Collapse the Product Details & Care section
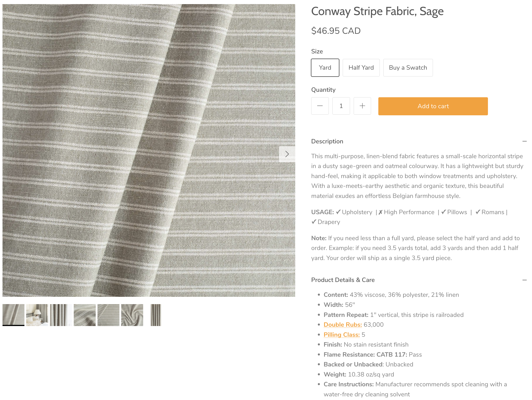Viewport: 532px width, 400px height. 524,280
